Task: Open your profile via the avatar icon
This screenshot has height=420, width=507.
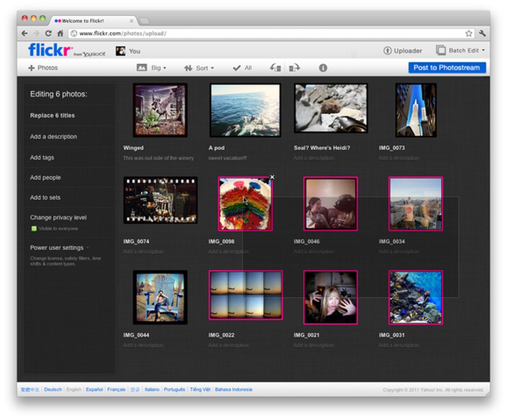Action: click(120, 51)
